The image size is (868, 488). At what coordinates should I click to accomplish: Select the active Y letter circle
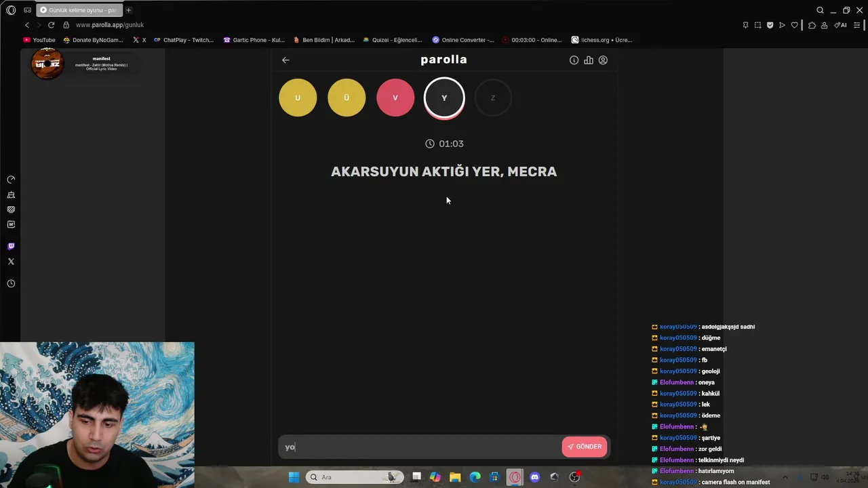pyautogui.click(x=444, y=98)
